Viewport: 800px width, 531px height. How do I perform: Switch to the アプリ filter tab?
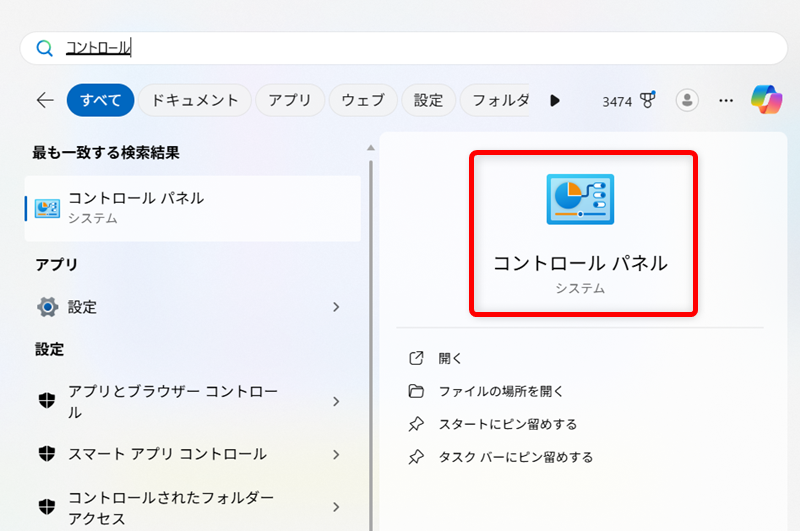tap(290, 100)
